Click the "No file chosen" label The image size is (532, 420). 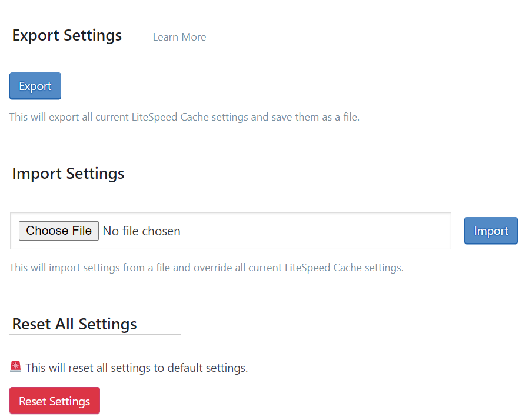click(x=142, y=231)
